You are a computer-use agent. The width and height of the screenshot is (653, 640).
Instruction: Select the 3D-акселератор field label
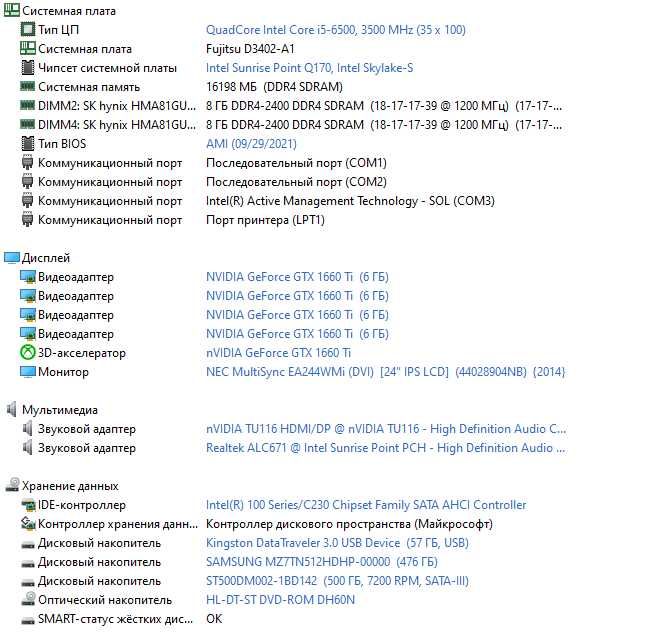[82, 353]
